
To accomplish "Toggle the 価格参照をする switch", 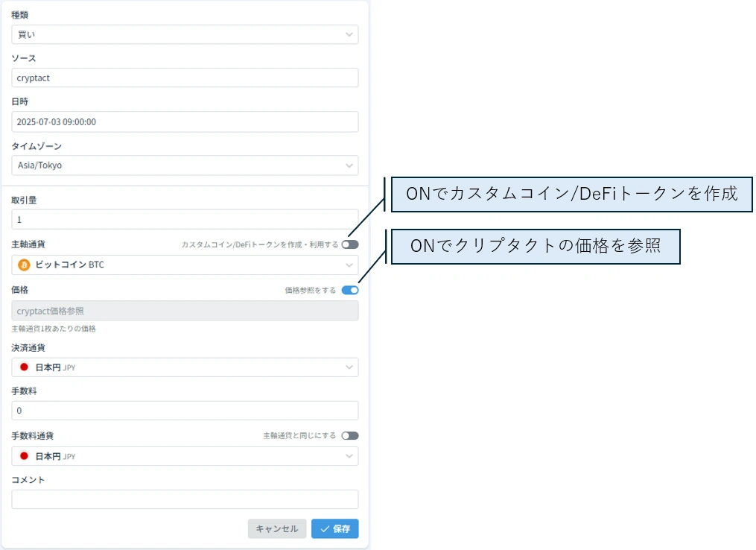I will [x=350, y=290].
